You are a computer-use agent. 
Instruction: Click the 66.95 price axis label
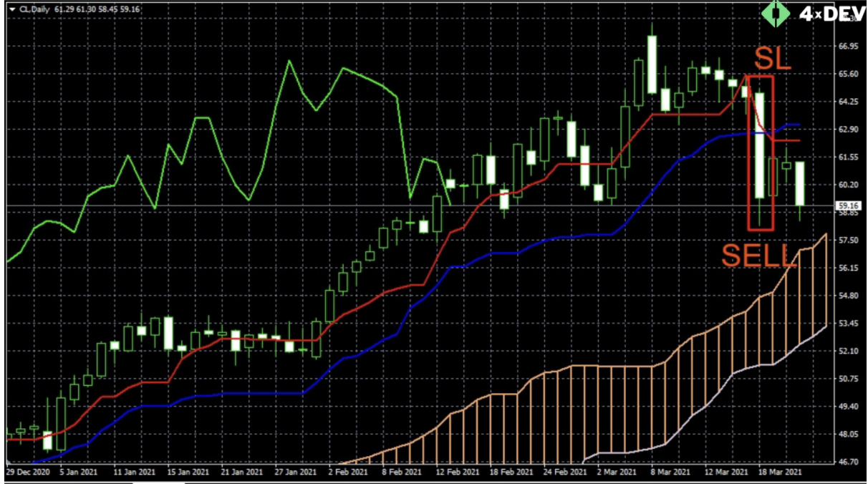tap(848, 47)
